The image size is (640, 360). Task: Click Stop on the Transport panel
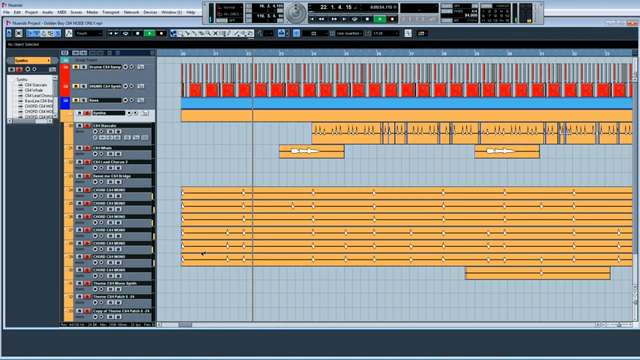click(367, 19)
